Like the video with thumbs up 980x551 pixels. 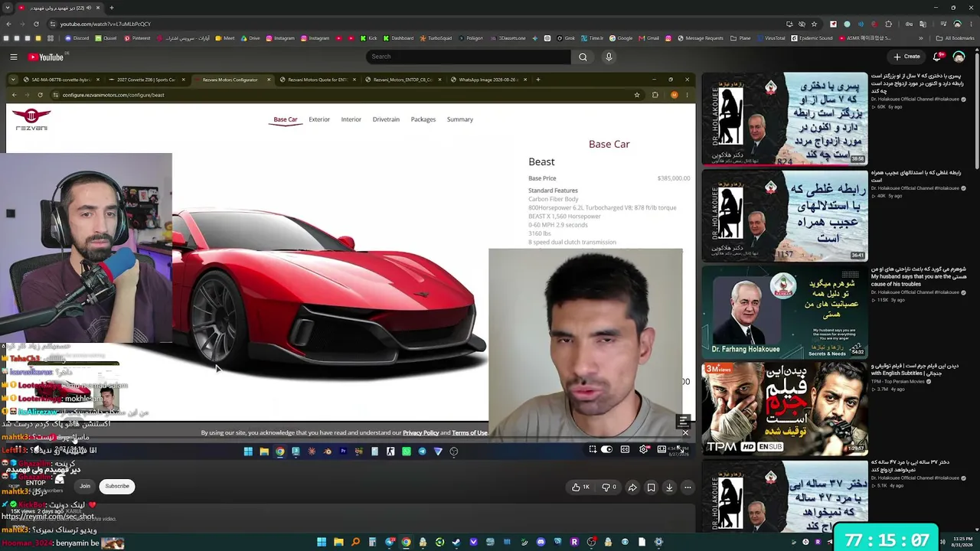coord(580,487)
